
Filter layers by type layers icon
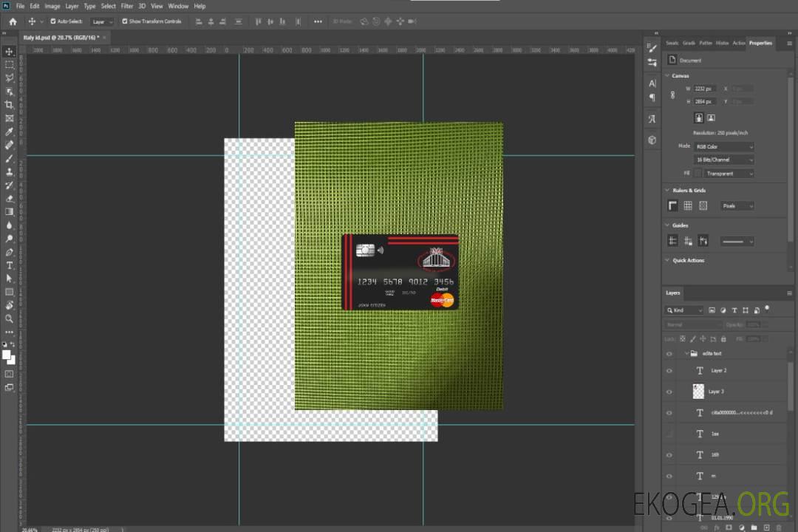coord(735,310)
